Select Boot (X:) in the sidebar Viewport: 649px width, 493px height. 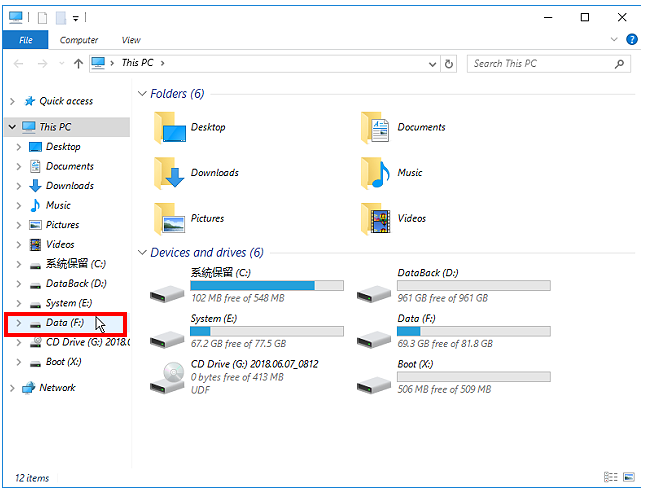tap(64, 362)
